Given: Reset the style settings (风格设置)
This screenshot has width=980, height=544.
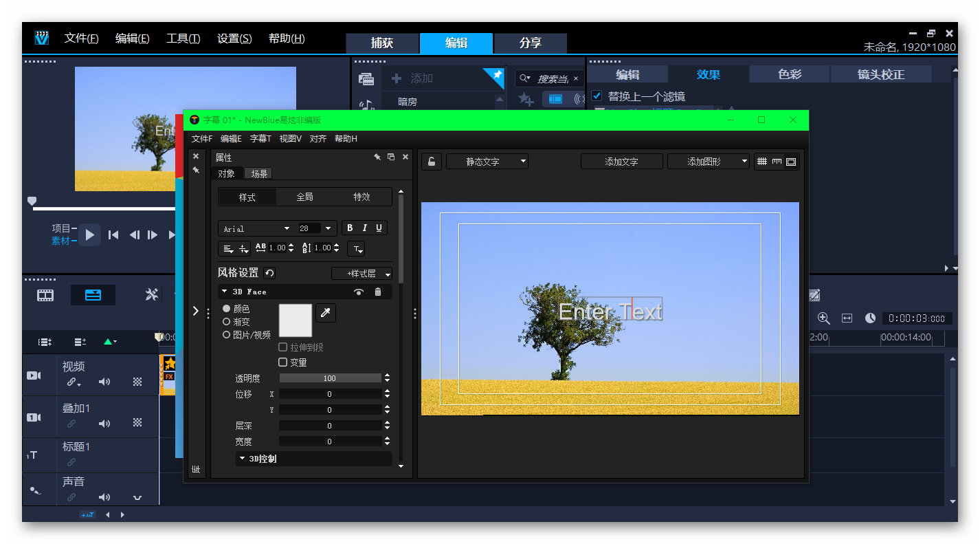Looking at the screenshot, I should pos(269,273).
